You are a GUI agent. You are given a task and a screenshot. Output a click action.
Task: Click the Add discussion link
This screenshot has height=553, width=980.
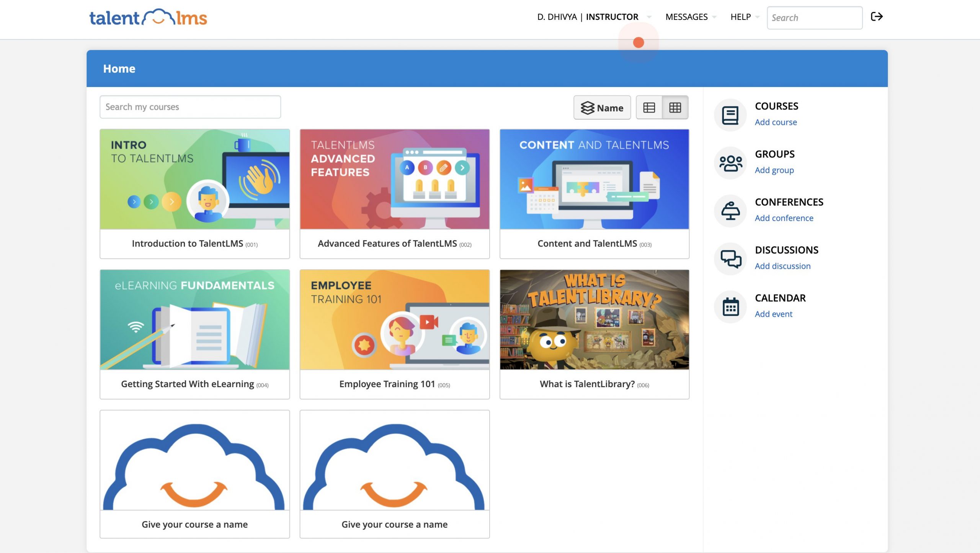point(783,266)
